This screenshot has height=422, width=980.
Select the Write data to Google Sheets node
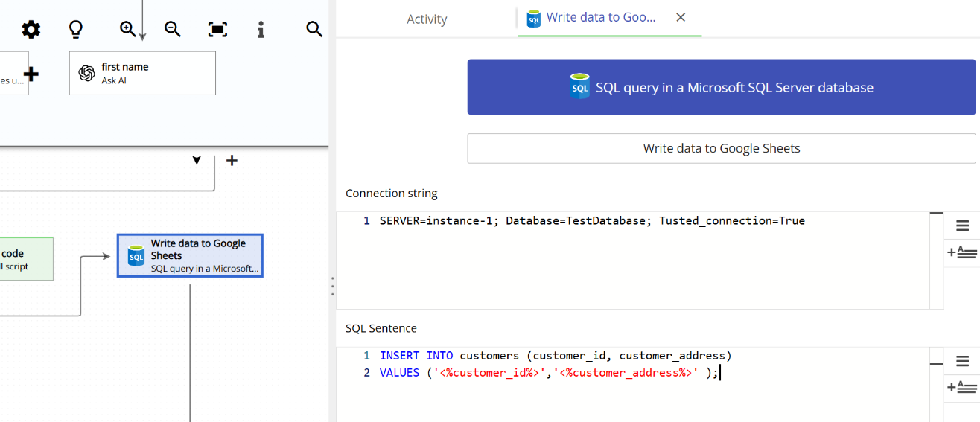pyautogui.click(x=190, y=255)
